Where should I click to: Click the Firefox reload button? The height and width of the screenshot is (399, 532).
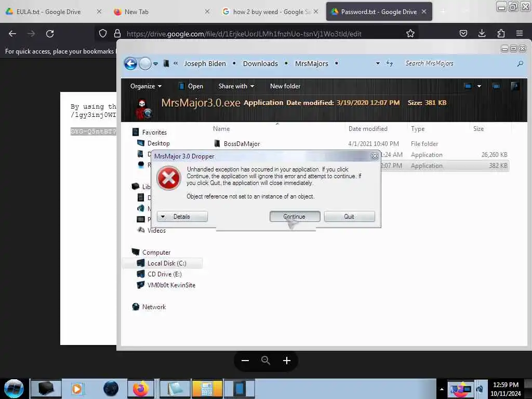[x=50, y=34]
